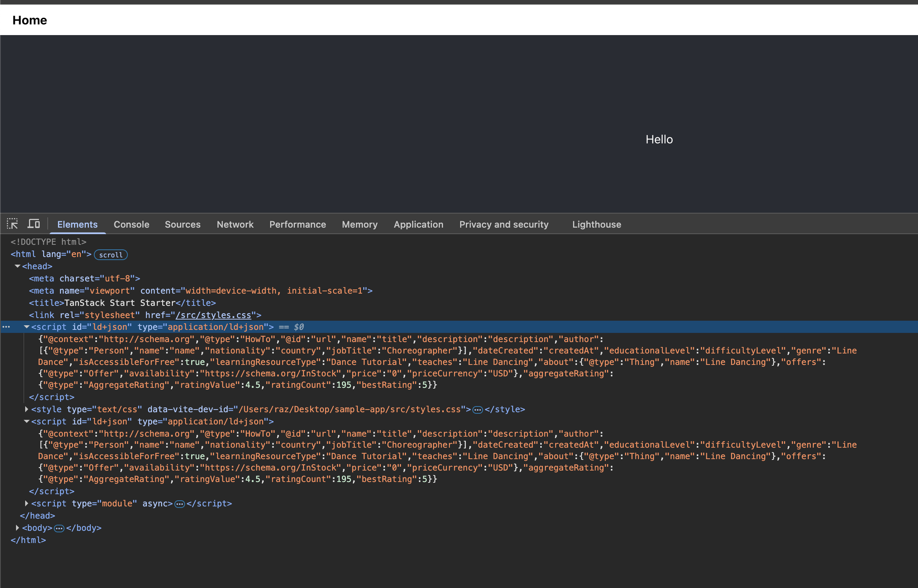Click the viewport content attribute value
This screenshot has width=918, height=588.
pyautogui.click(x=274, y=291)
